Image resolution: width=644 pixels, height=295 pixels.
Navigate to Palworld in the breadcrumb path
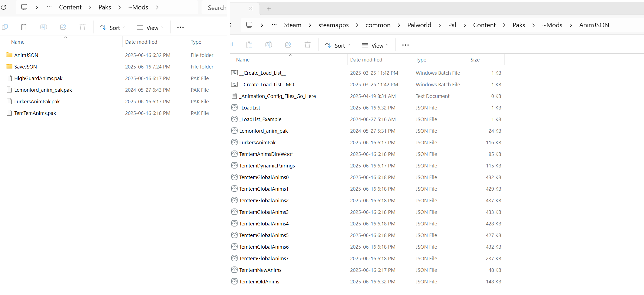[x=419, y=25]
